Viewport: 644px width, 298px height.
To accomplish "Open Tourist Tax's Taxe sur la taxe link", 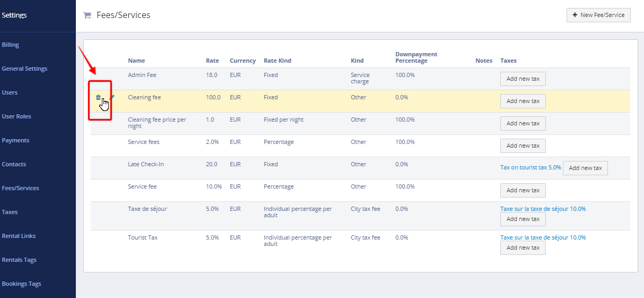I will [x=543, y=237].
